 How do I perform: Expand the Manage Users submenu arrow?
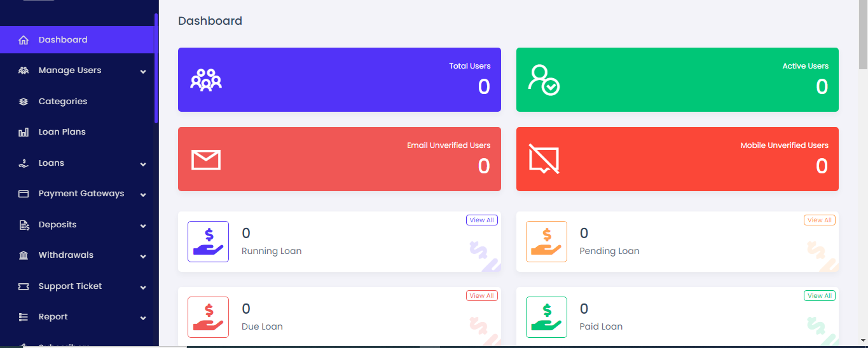point(143,71)
